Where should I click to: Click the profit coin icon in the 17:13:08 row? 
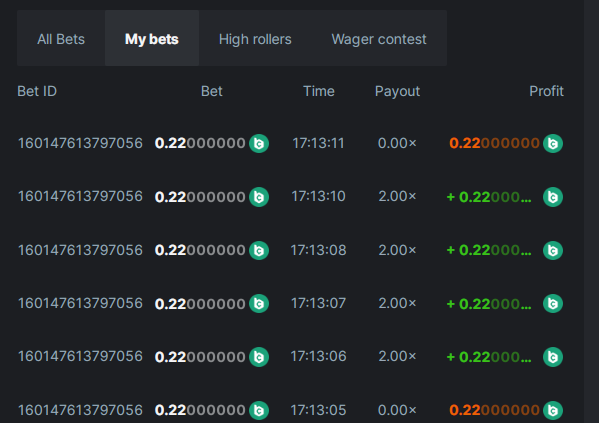[553, 251]
